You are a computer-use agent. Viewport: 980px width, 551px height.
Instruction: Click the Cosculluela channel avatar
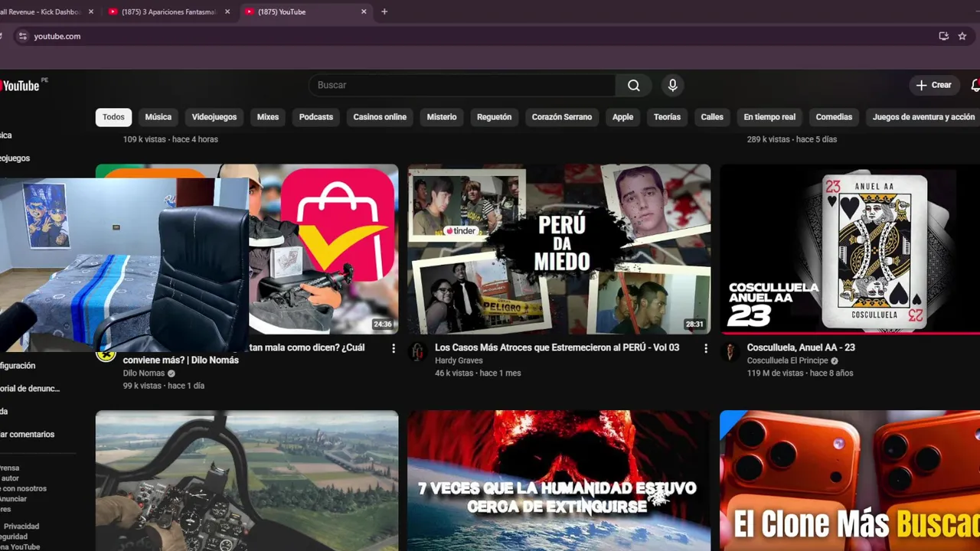pyautogui.click(x=730, y=351)
